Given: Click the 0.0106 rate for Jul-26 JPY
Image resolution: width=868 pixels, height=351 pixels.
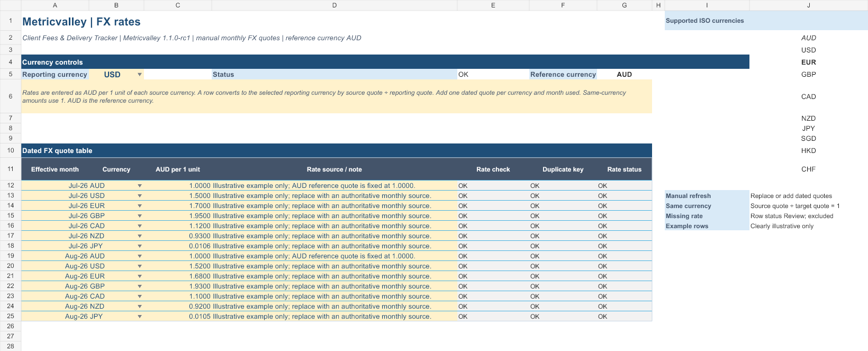Looking at the screenshot, I should (178, 246).
